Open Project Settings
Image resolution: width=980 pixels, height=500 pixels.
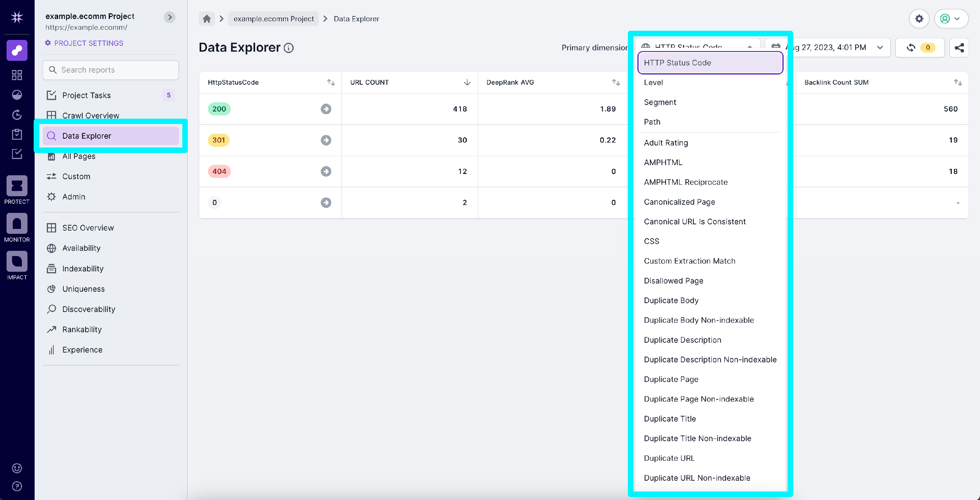coord(89,43)
